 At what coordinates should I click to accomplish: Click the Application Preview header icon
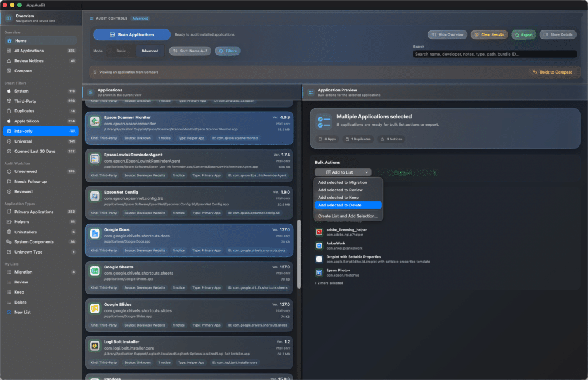[x=311, y=93]
